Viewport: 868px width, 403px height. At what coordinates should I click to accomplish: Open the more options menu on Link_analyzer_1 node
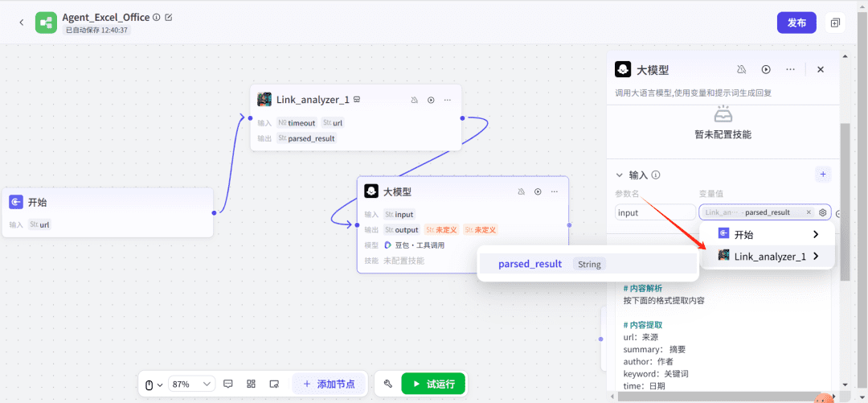tap(448, 100)
